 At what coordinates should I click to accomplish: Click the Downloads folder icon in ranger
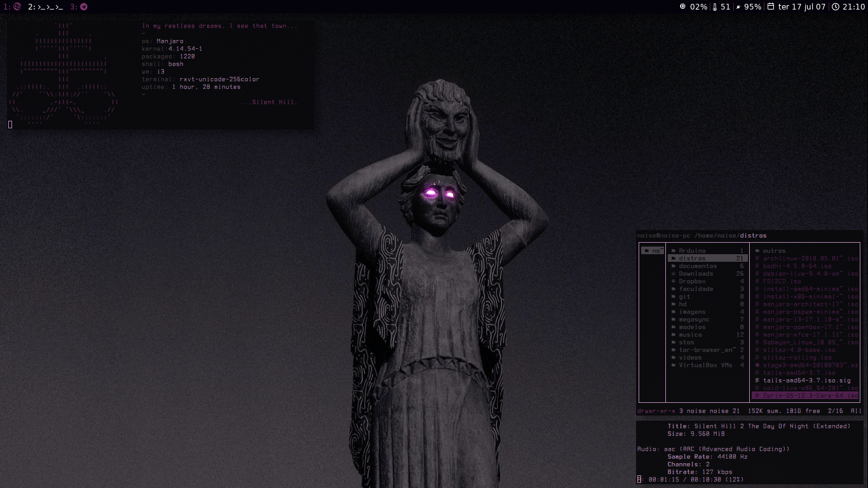[x=674, y=274]
